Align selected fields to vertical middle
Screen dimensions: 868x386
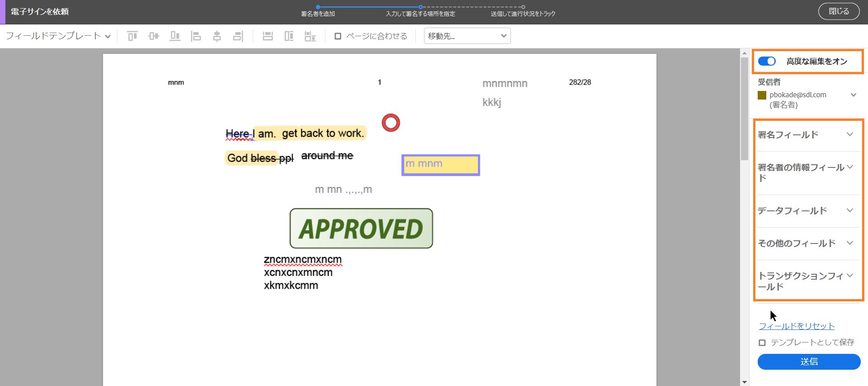click(154, 36)
